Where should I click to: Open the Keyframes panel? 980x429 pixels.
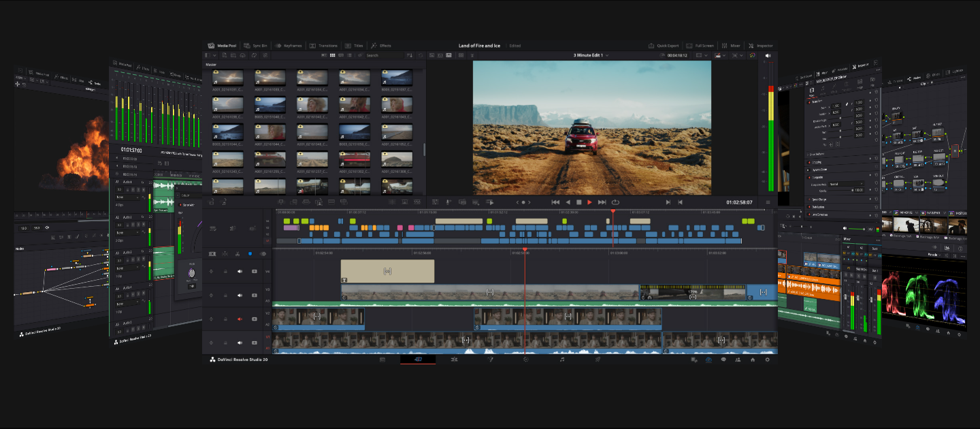click(x=289, y=46)
